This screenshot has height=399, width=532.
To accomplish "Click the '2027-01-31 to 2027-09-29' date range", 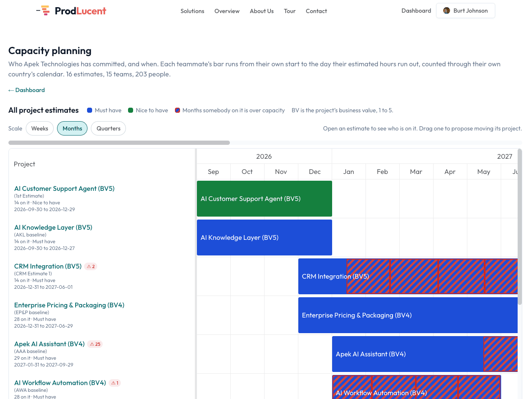I will (44, 365).
